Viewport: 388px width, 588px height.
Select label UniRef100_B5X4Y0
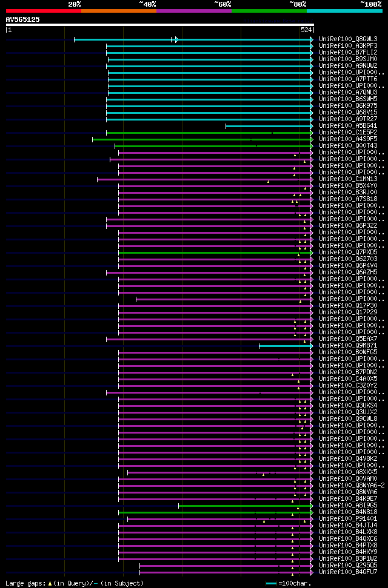click(x=348, y=186)
